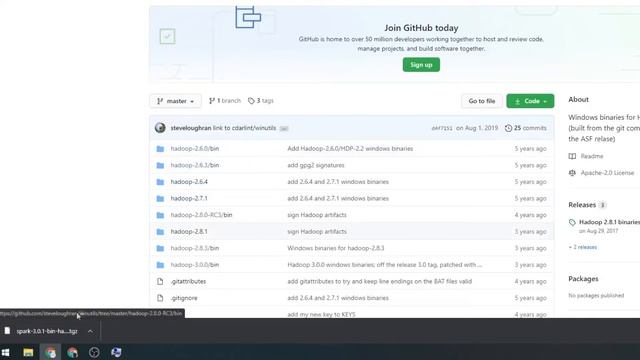Open the hadoop-2.8.1 folder
The width and height of the screenshot is (640, 360).
tap(189, 231)
